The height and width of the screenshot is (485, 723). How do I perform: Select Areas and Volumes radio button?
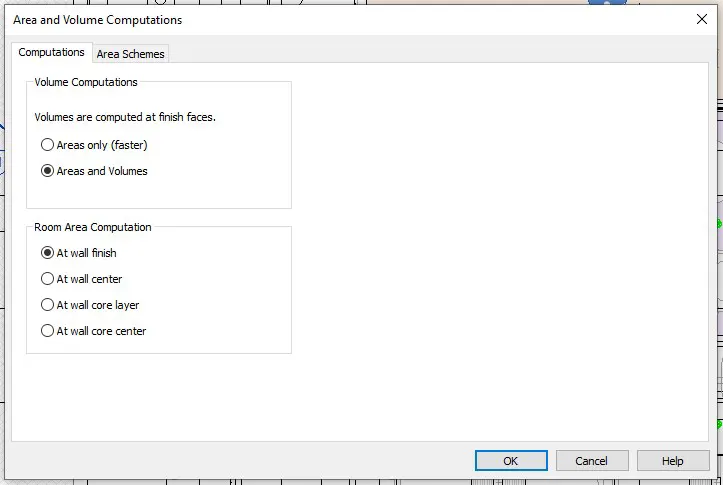click(47, 171)
